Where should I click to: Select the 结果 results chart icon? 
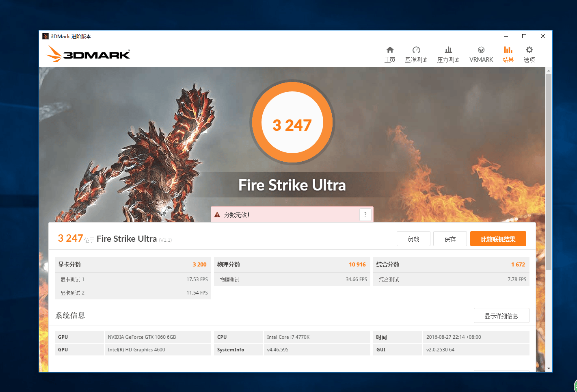click(508, 50)
